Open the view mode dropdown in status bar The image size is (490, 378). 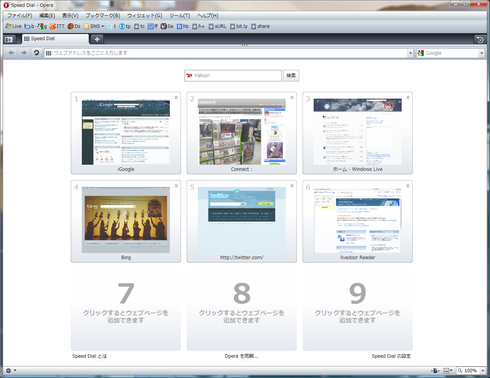[448, 370]
